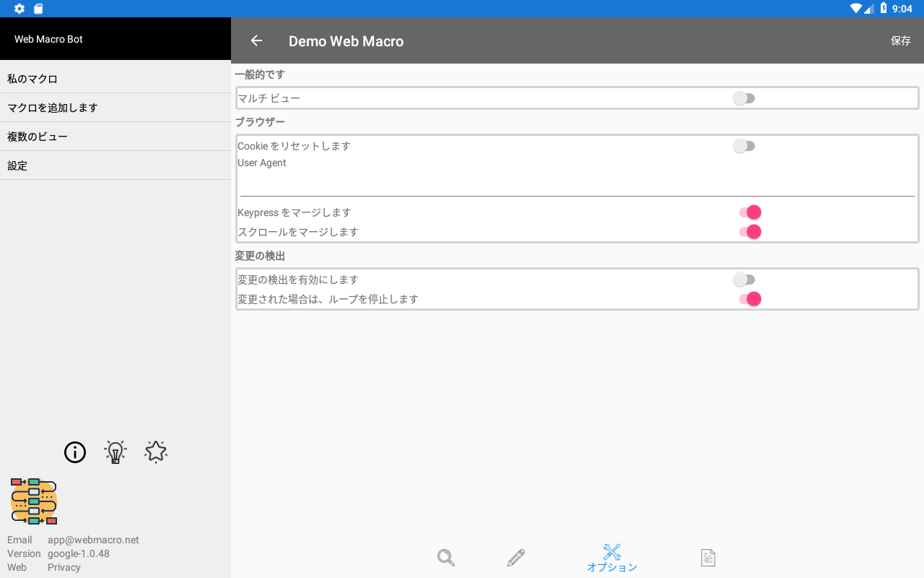
Task: Click the 9:04 clock
Action: coord(902,9)
